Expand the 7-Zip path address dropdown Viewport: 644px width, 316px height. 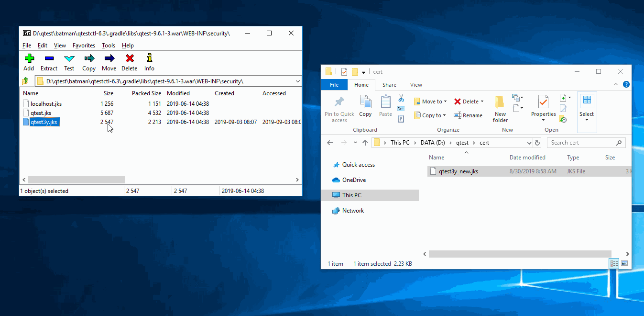[x=297, y=81]
